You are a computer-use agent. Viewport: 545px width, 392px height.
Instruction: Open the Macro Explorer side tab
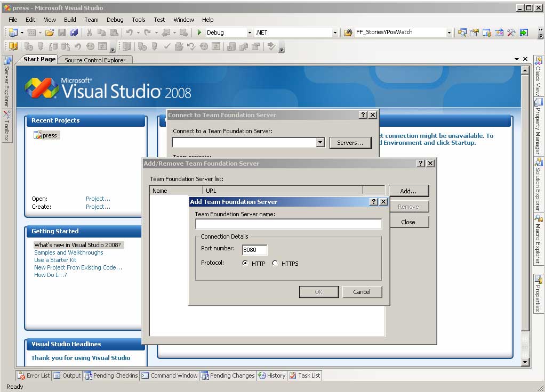pos(538,240)
